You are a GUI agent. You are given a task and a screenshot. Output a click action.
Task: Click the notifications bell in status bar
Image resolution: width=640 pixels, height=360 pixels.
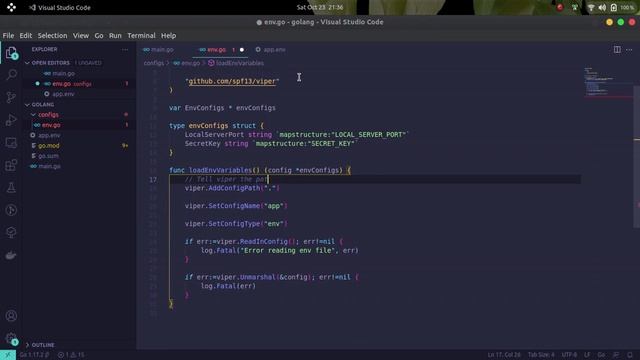click(x=630, y=355)
